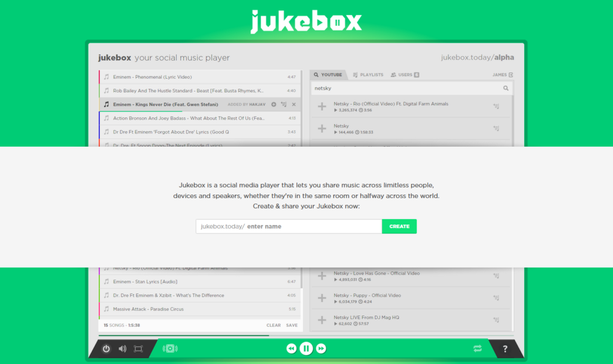
Task: Switch to the Playlists tab
Action: click(368, 75)
